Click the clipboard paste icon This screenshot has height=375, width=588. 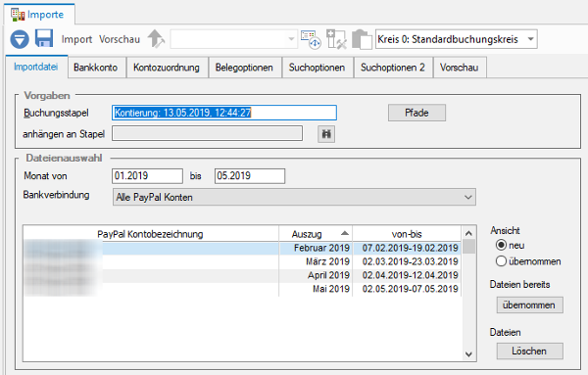point(362,39)
